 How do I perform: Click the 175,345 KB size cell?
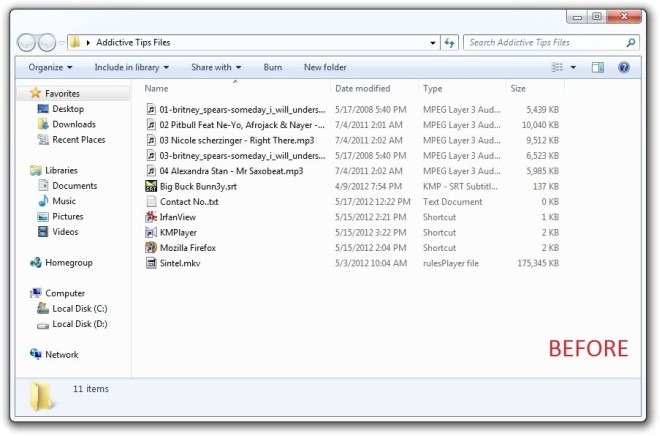pyautogui.click(x=538, y=263)
